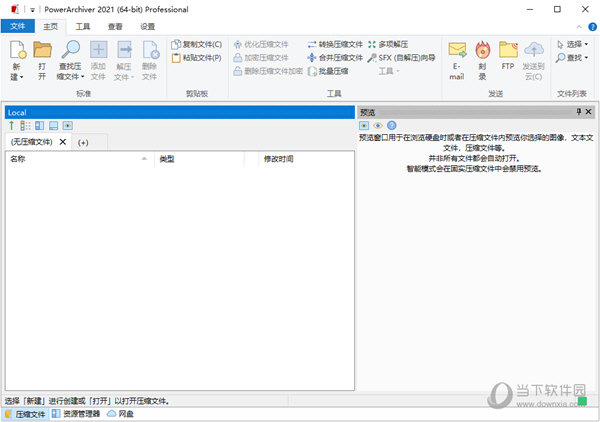
Task: Click the 解压文件 extract icon
Action: pyautogui.click(x=124, y=50)
